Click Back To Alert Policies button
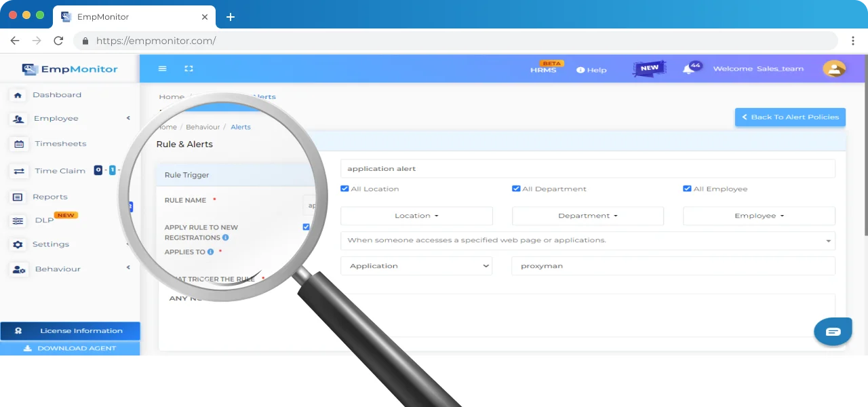The width and height of the screenshot is (868, 407). 790,117
